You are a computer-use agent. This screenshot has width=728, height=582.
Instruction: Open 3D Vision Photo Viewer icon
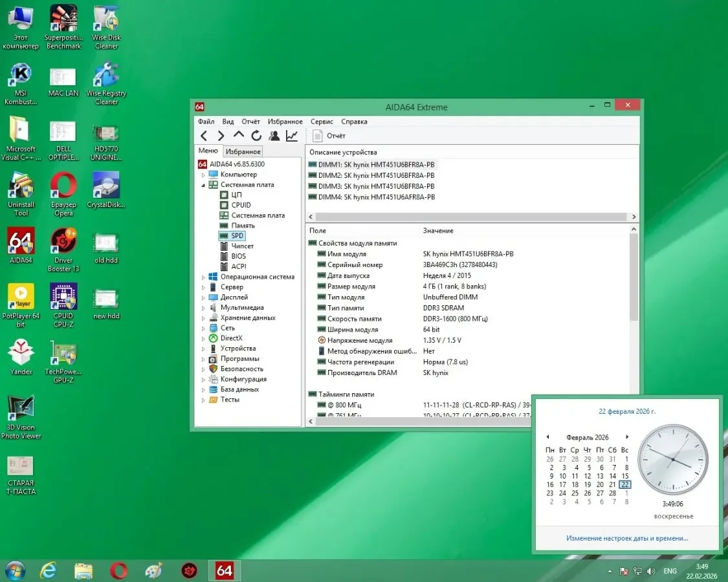[x=21, y=417]
